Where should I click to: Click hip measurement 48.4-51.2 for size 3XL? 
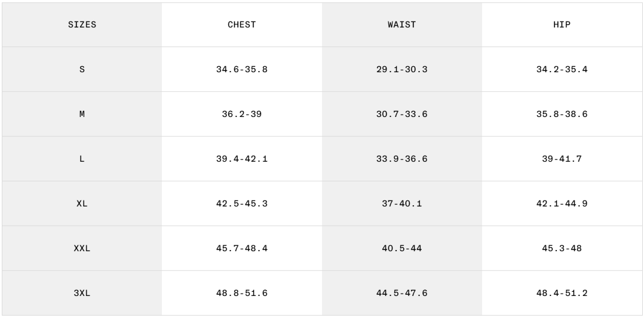(x=562, y=293)
